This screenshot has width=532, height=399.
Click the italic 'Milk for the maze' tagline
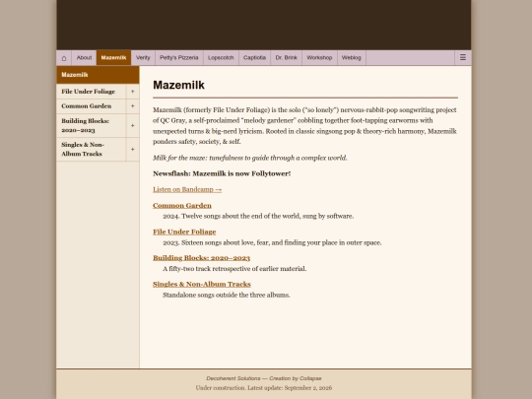(250, 158)
